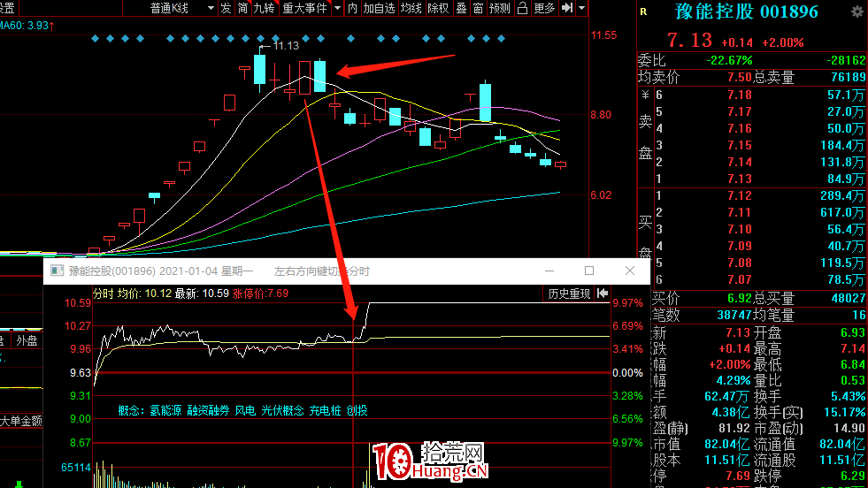Image resolution: width=868 pixels, height=488 pixels.
Task: Toggle the 预测 forecast button
Action: tap(500, 8)
